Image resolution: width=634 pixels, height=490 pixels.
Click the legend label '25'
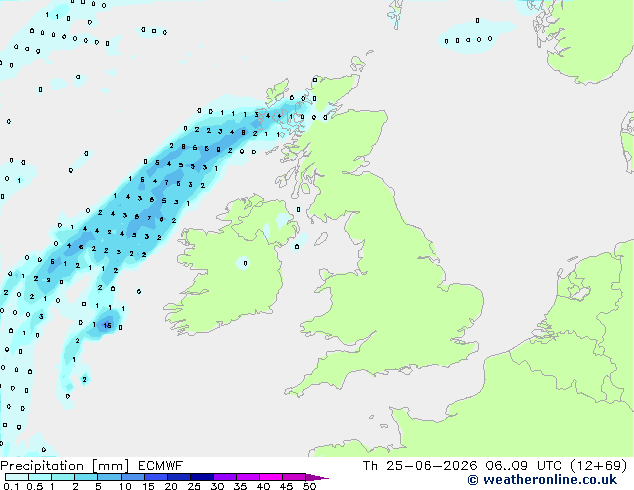(194, 486)
